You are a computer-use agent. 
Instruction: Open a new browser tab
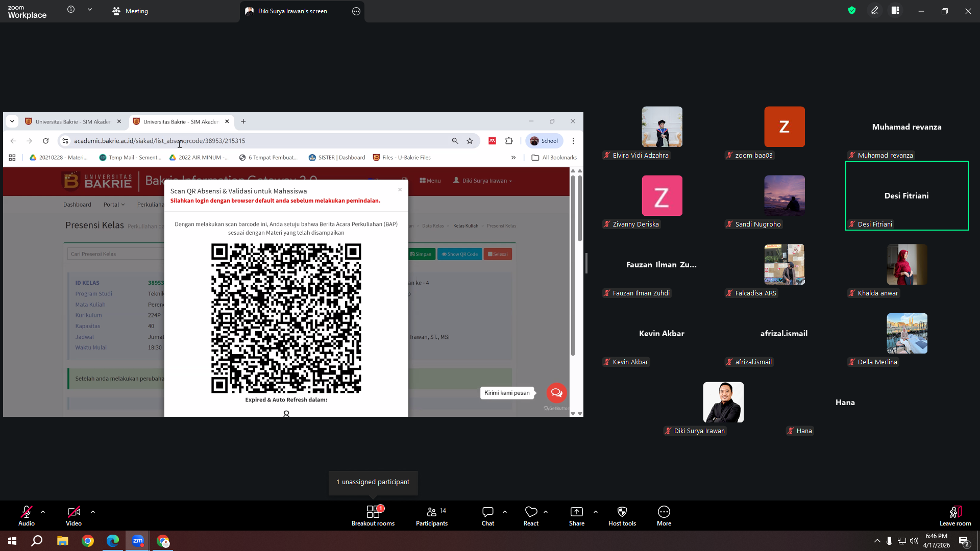click(243, 121)
